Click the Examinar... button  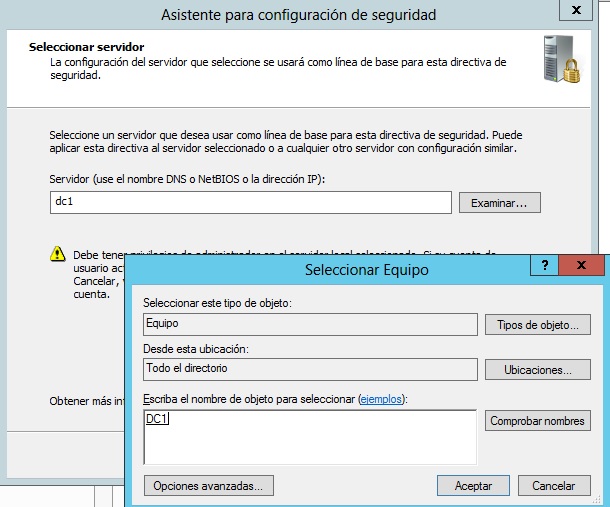click(x=499, y=203)
